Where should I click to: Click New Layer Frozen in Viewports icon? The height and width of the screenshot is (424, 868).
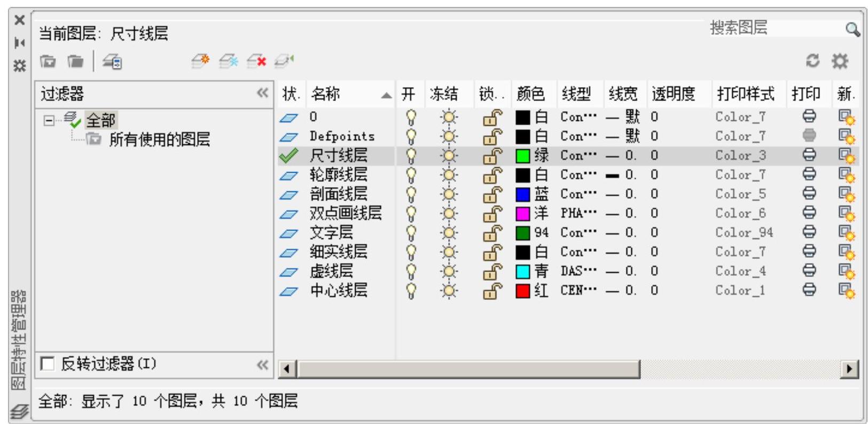click(228, 61)
